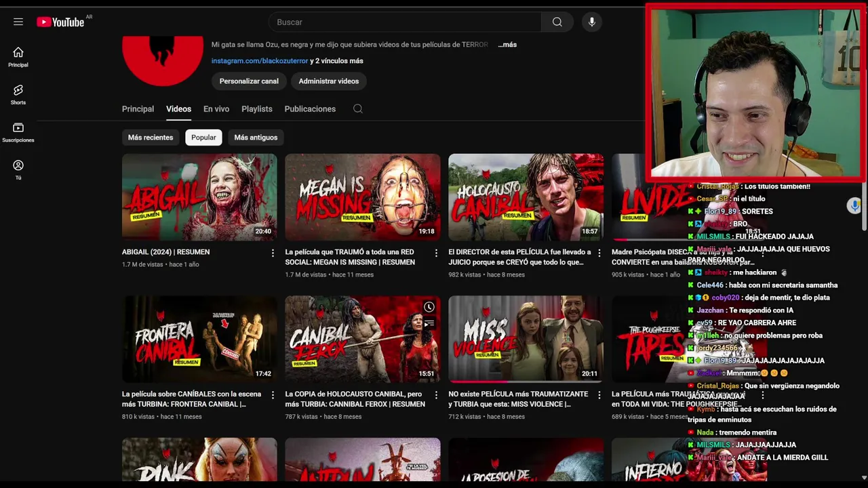Open Frontera Canibal video title
This screenshot has height=488, width=868.
191,399
